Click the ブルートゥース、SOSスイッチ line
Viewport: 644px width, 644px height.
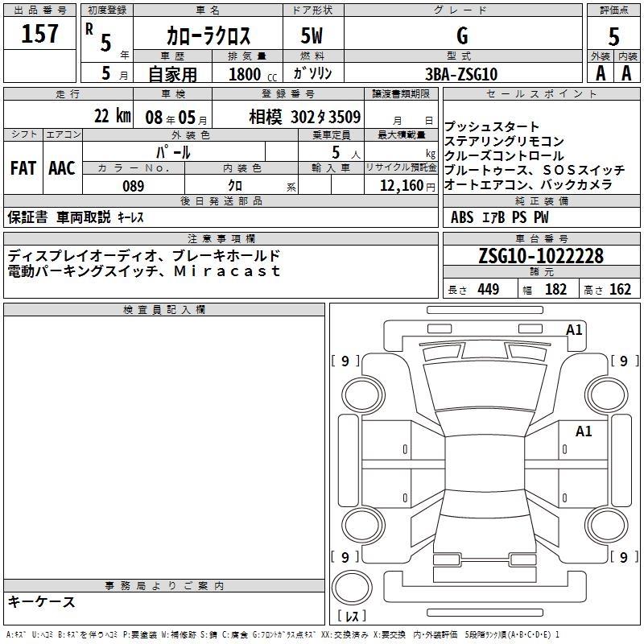[535, 170]
